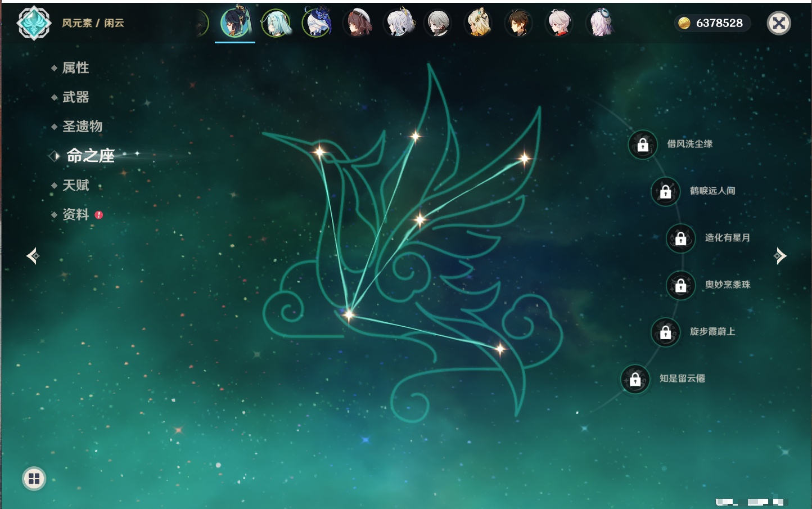Image resolution: width=812 pixels, height=509 pixels.
Task: Select Xianyun's portrait in the character bar
Action: (x=235, y=24)
